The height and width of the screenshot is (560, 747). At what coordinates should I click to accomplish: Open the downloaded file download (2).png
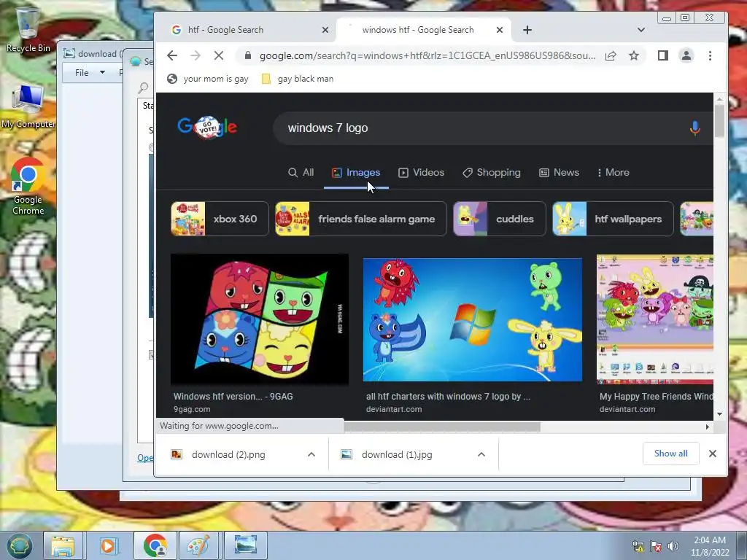(228, 455)
